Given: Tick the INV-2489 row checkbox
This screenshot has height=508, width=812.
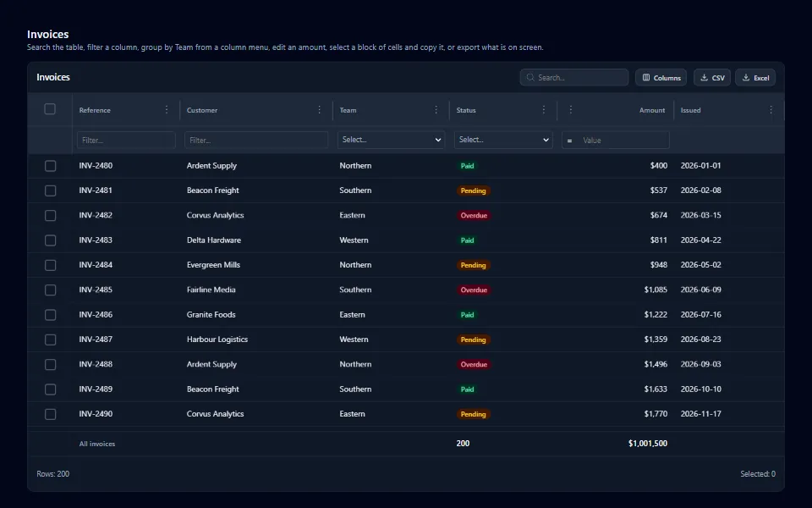Looking at the screenshot, I should [x=50, y=389].
